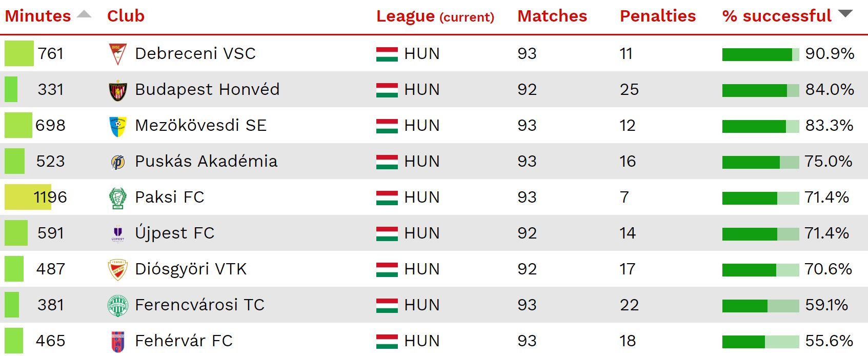Sort table by Club column header
Viewport: 868px width, 356px height.
pos(126,16)
